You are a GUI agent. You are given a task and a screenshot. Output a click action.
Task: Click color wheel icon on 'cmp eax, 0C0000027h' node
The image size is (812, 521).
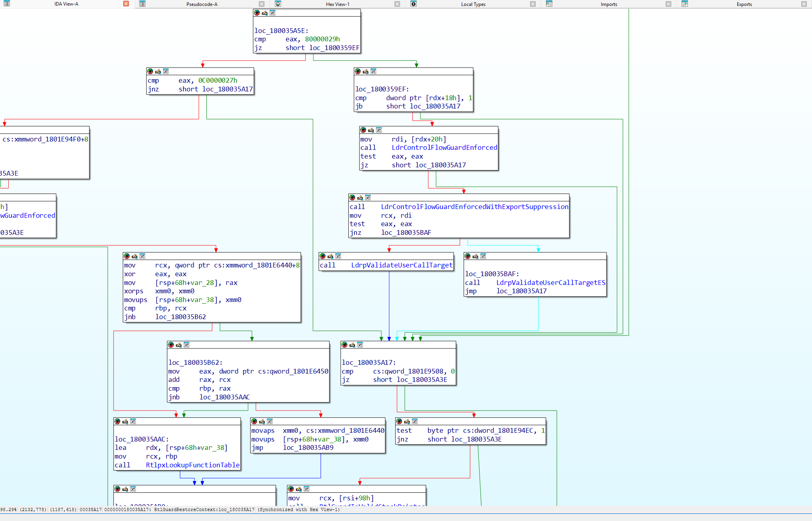coord(150,72)
